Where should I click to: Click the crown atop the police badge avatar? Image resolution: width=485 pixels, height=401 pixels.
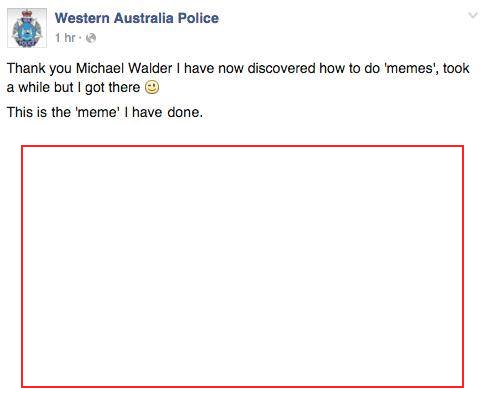pyautogui.click(x=27, y=14)
